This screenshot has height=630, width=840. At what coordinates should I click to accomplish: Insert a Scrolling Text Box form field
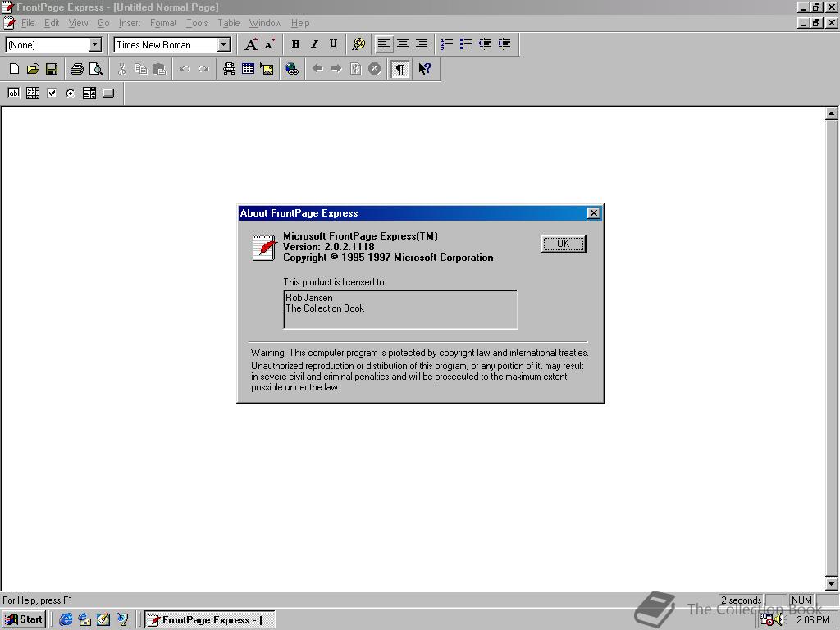33,94
